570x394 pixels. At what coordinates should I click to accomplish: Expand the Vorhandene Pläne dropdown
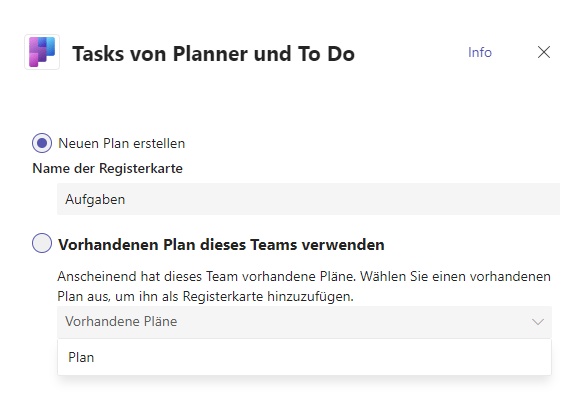point(304,322)
